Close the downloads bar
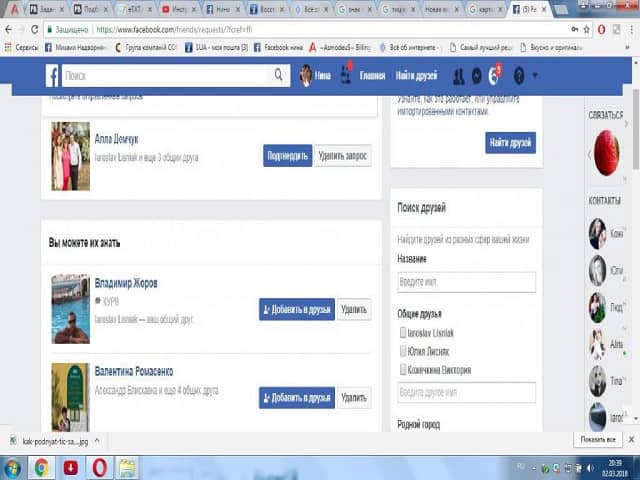 631,440
